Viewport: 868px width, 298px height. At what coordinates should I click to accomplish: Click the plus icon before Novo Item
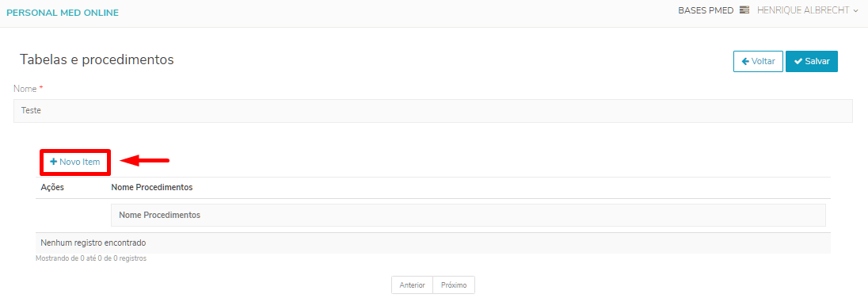coord(54,162)
